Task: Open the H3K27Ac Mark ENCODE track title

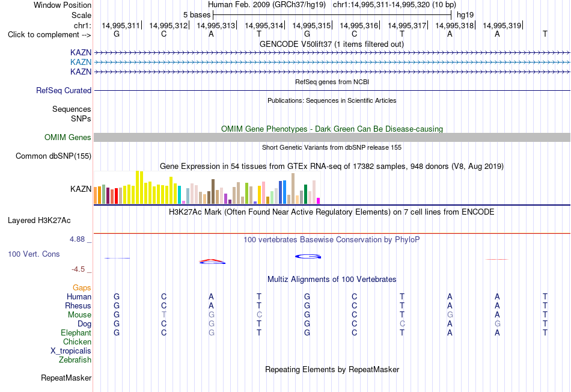Action: [x=331, y=212]
